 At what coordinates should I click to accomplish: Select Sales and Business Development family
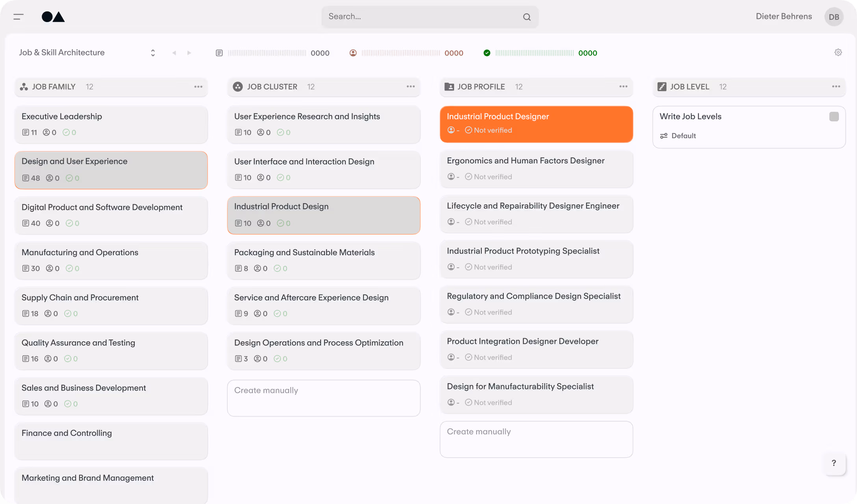point(111,396)
